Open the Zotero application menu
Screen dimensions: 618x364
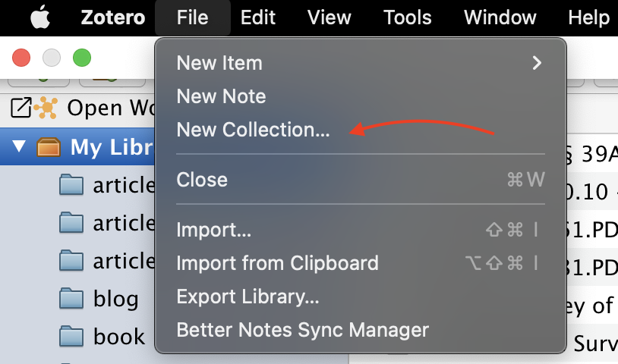coord(113,17)
